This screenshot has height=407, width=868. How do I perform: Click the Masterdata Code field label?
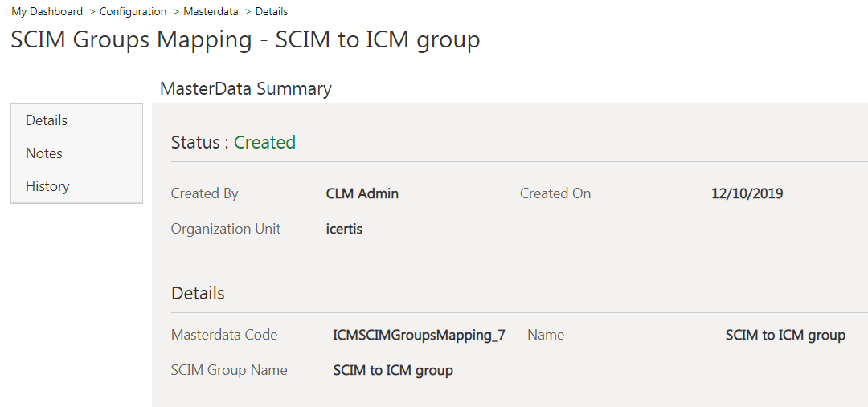[224, 336]
